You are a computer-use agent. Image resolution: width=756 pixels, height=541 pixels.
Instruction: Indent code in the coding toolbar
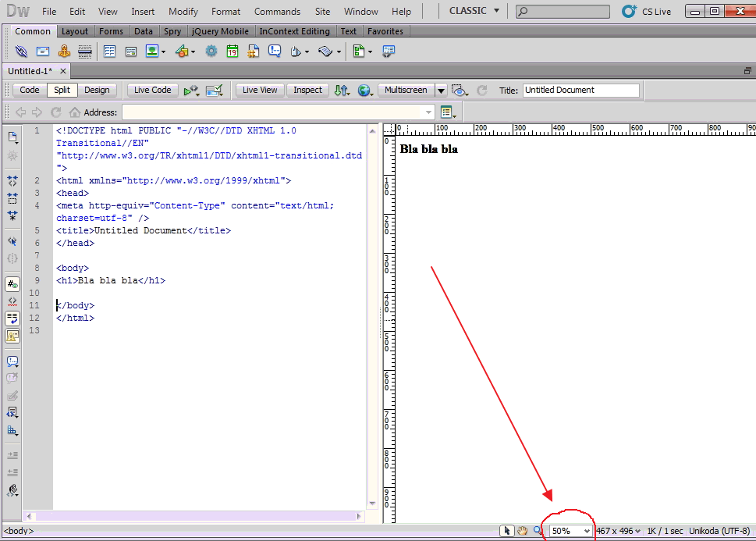[12, 455]
